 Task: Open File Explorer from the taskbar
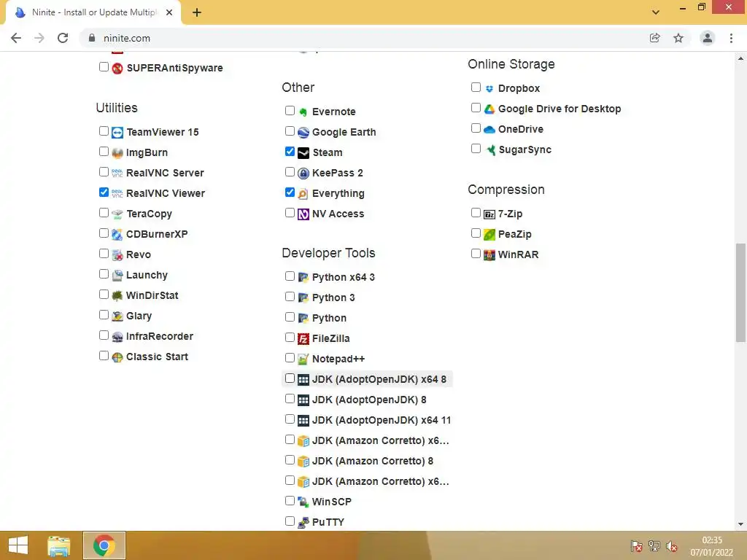coord(58,545)
